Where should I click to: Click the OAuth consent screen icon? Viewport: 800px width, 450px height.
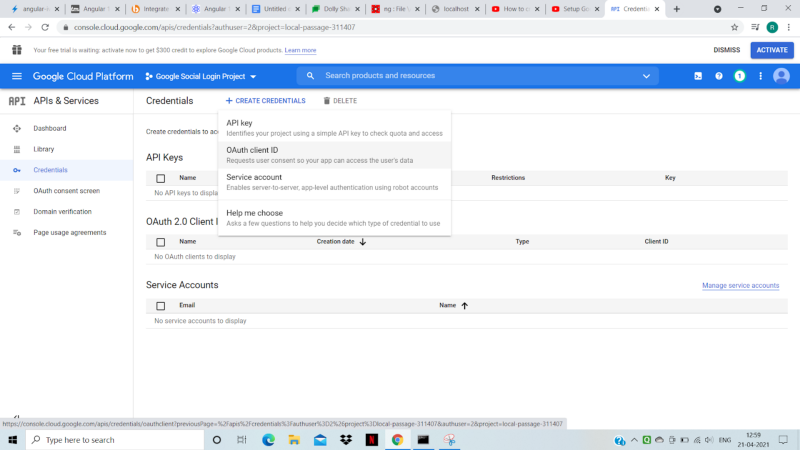[17, 191]
